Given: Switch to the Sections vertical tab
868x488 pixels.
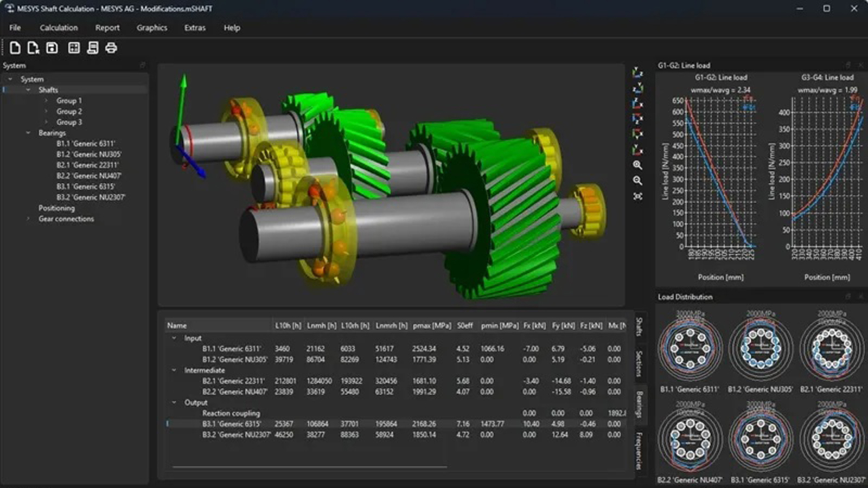Looking at the screenshot, I should [639, 363].
